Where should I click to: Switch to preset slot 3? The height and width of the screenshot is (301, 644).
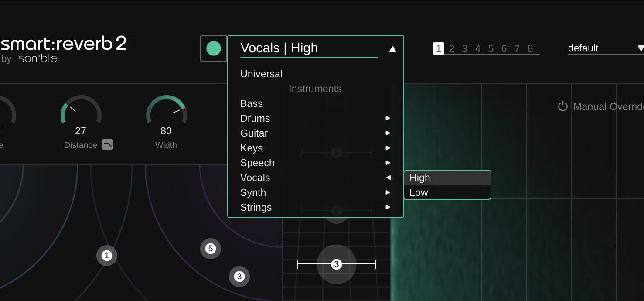click(x=465, y=48)
